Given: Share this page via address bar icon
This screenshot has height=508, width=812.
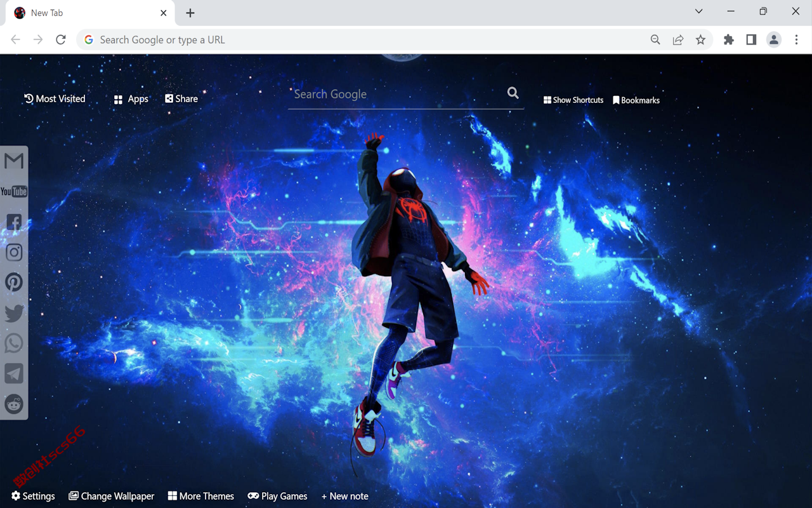Looking at the screenshot, I should [678, 40].
